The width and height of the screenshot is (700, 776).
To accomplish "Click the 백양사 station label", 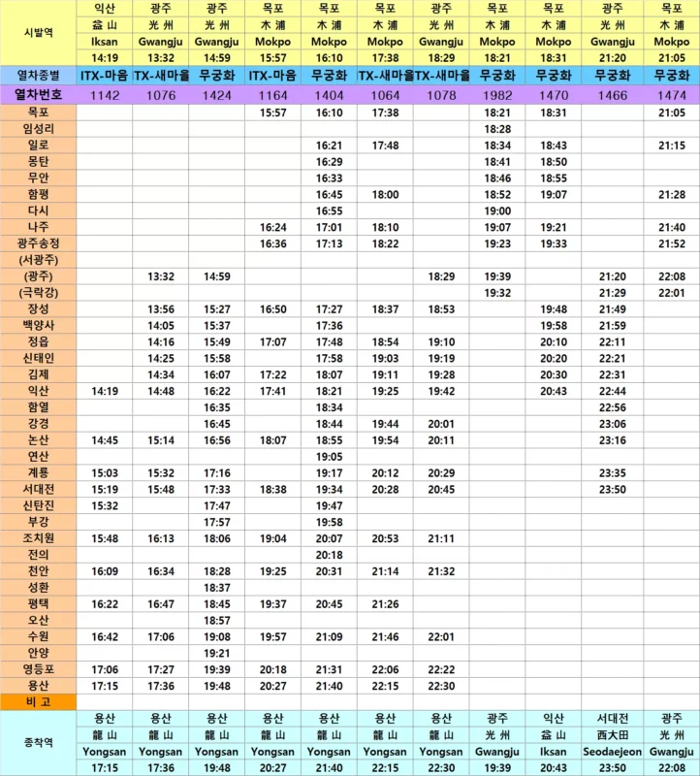I will 38,325.
